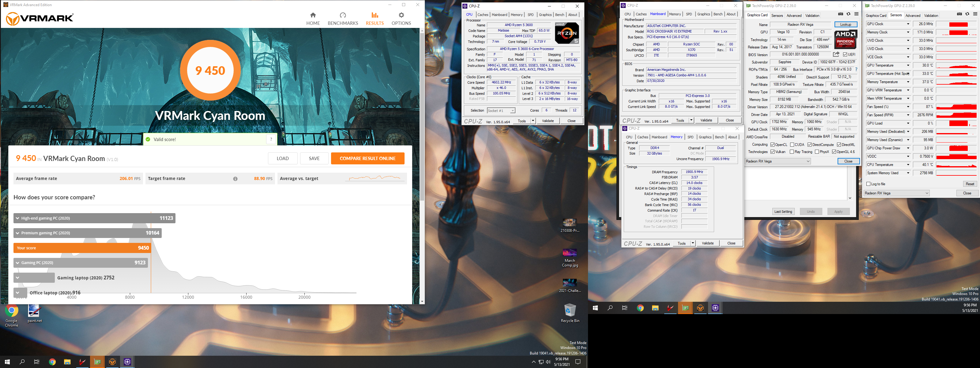Click the camera icon in GPU-Z Sensors window
Image resolution: width=980 pixels, height=368 pixels.
pos(959,14)
